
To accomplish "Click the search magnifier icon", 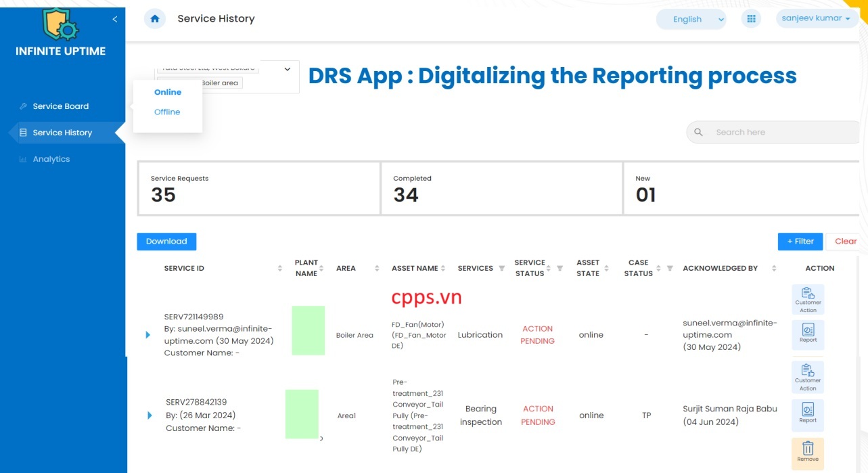I will tap(699, 133).
